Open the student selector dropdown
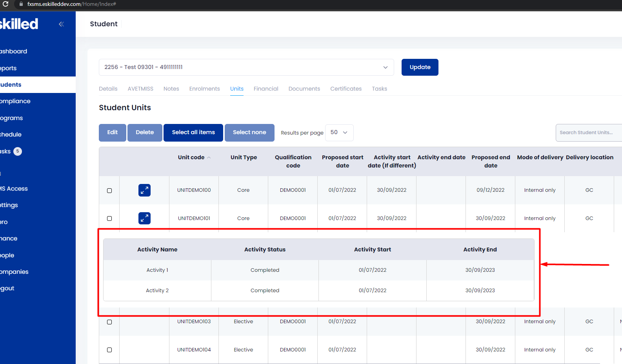 point(246,67)
